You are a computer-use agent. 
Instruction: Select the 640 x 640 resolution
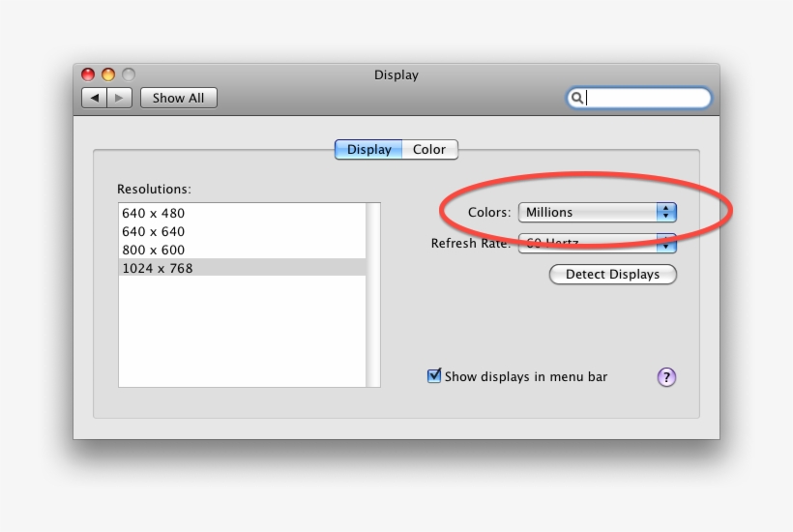pyautogui.click(x=153, y=231)
